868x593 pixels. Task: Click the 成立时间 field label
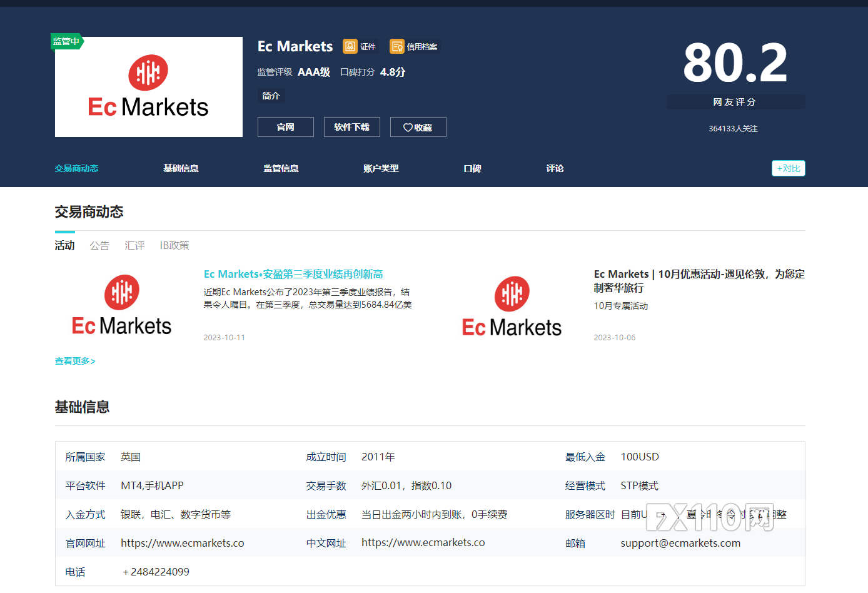click(326, 457)
